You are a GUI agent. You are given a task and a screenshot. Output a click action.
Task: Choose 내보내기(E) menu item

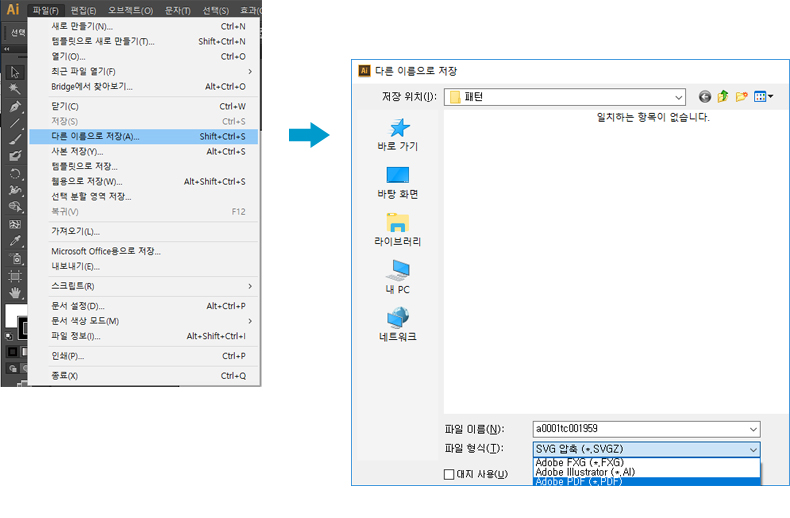(144, 266)
